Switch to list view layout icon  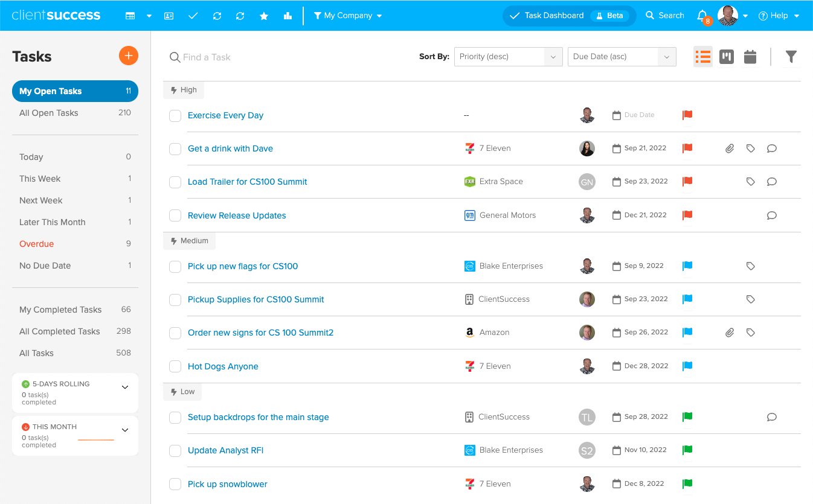(703, 57)
